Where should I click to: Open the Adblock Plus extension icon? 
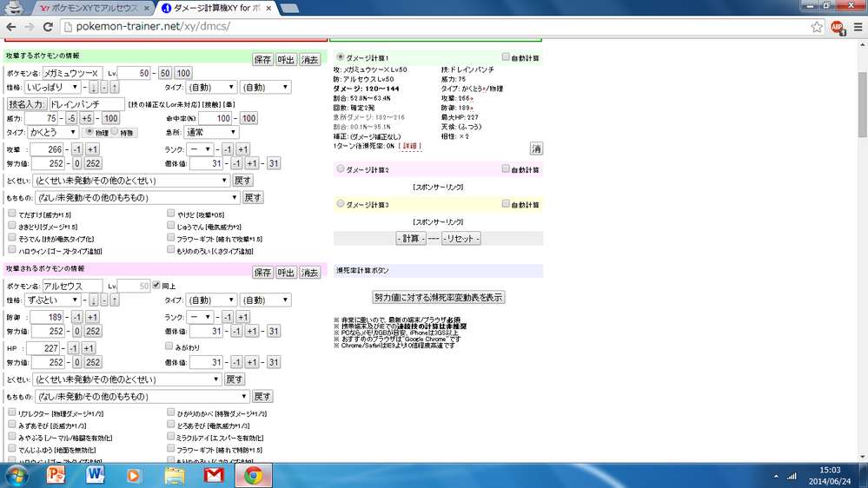[836, 26]
